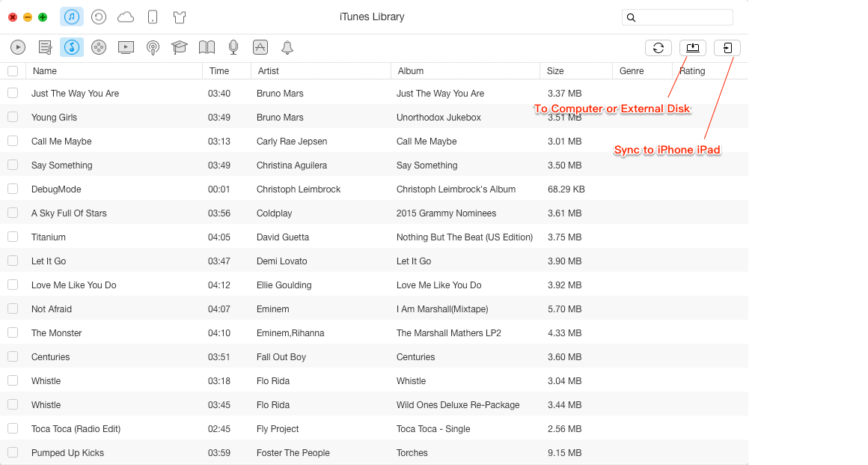This screenshot has height=465, width=868.
Task: Select the 68.29 KB size cell
Action: pyautogui.click(x=566, y=189)
